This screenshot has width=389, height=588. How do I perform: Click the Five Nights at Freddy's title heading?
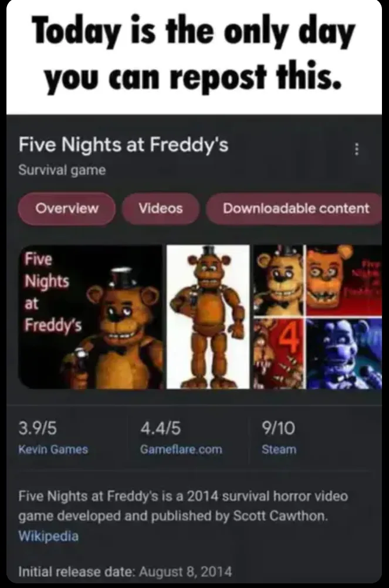click(x=124, y=144)
